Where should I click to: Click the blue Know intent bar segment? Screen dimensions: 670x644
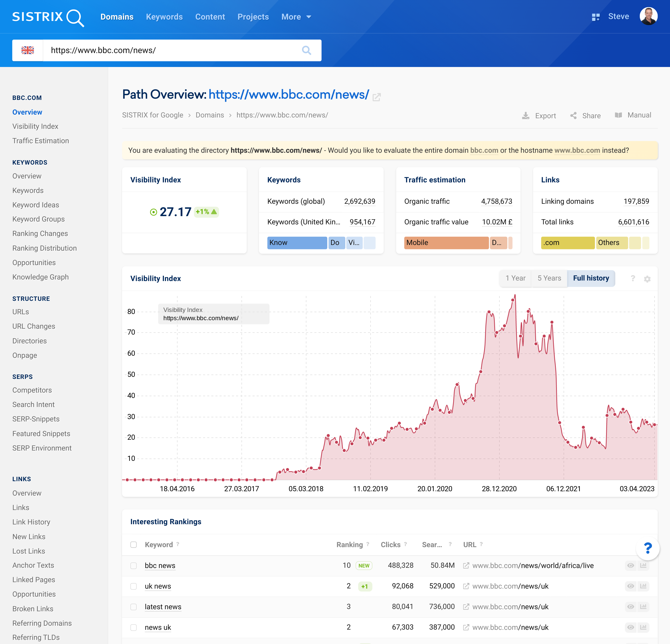click(297, 243)
